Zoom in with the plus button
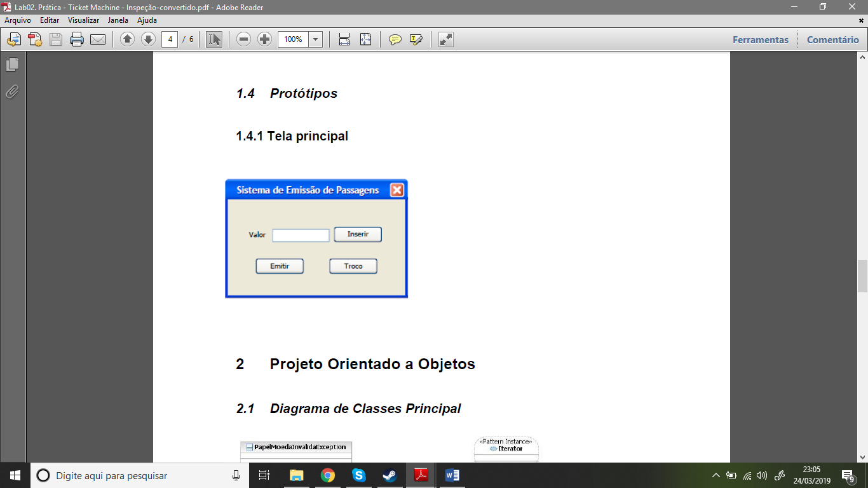Image resolution: width=868 pixels, height=488 pixels. click(265, 39)
